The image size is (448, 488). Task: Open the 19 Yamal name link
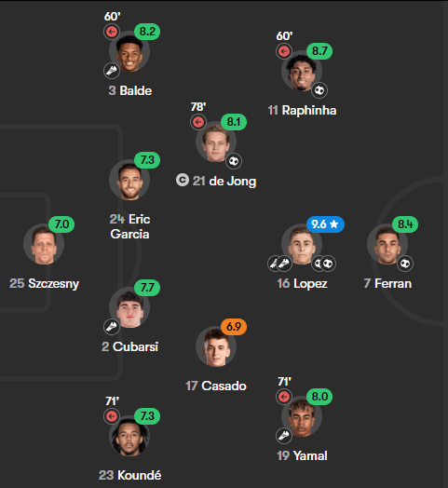[302, 455]
